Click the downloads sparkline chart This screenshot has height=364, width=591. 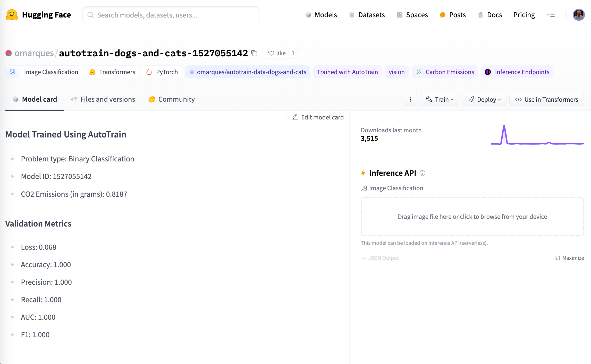point(537,135)
